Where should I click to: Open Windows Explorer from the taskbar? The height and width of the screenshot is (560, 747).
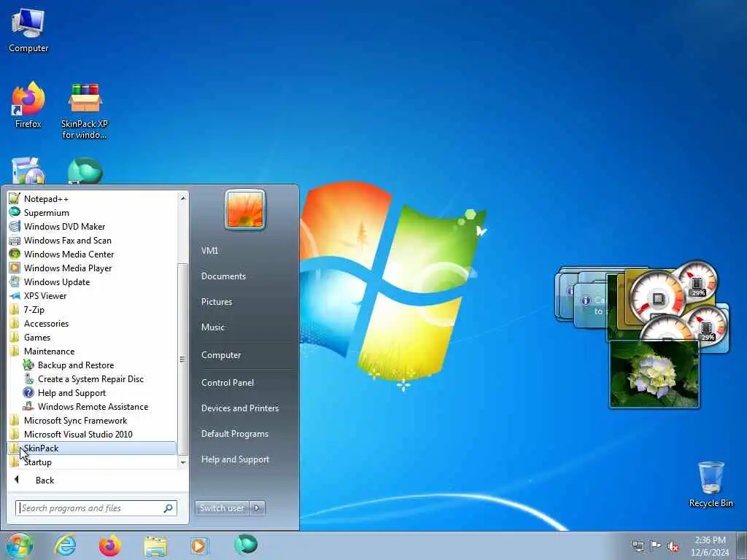(x=156, y=547)
